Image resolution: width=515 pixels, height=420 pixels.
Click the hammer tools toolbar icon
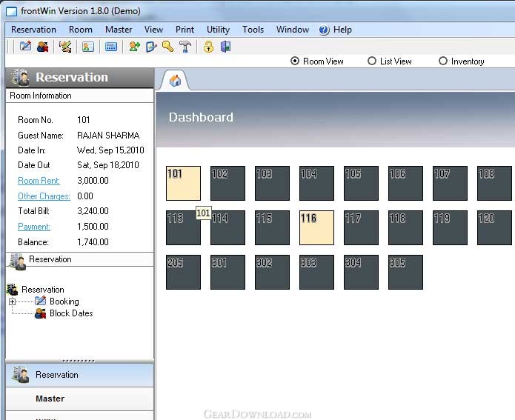click(x=185, y=47)
